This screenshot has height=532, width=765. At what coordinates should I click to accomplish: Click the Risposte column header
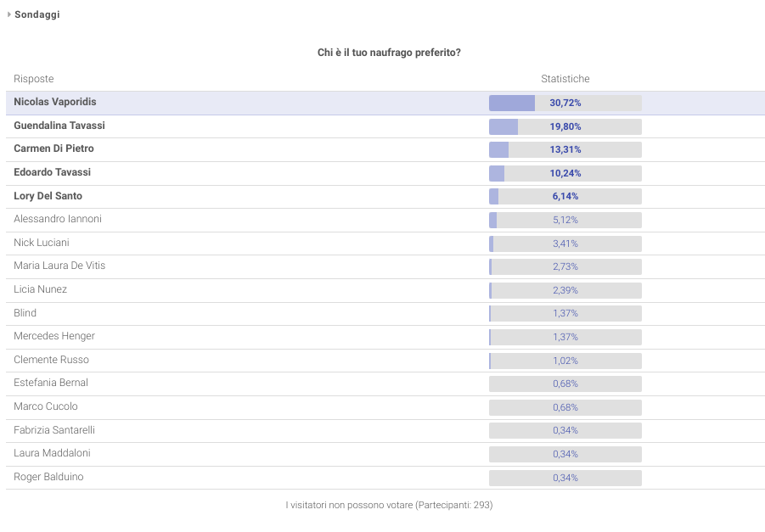click(x=34, y=79)
